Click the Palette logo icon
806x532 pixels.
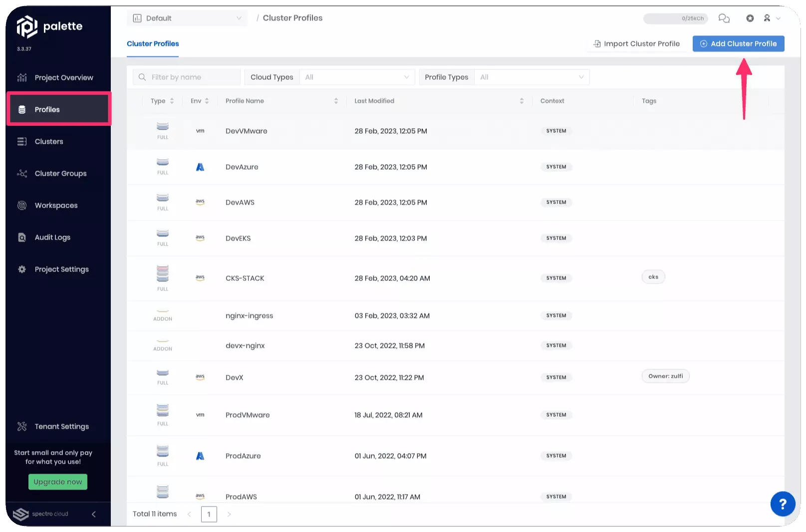tap(27, 26)
